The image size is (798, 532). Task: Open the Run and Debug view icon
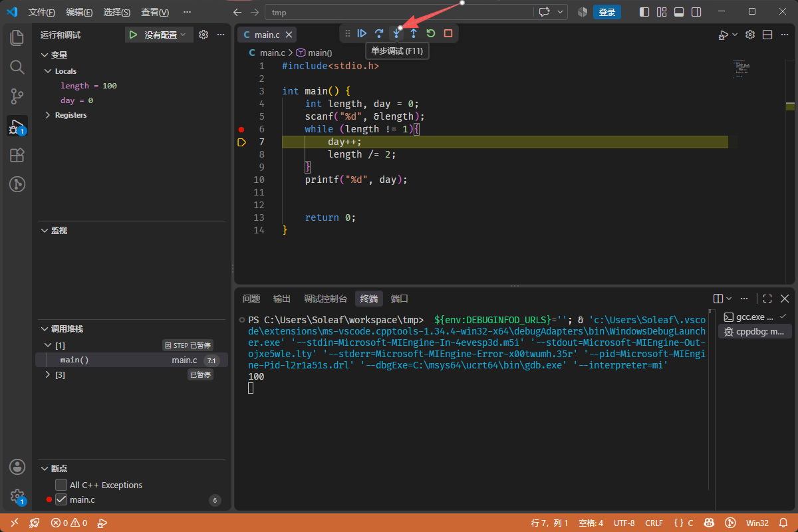click(x=17, y=126)
